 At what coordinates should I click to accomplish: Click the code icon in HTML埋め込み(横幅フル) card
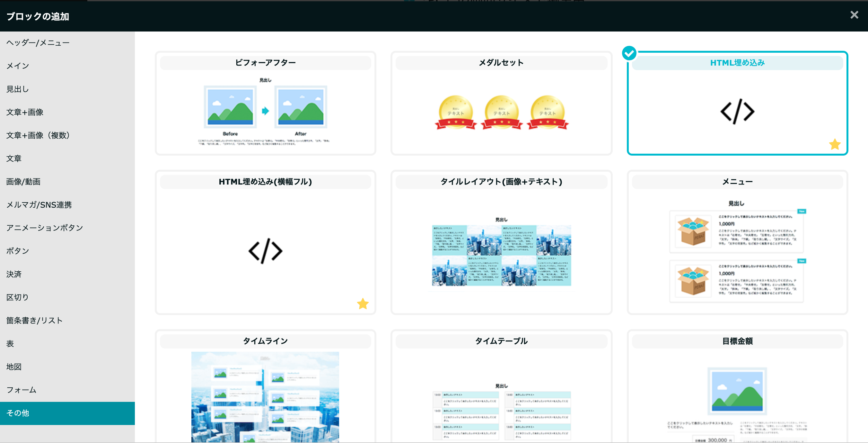(x=265, y=251)
